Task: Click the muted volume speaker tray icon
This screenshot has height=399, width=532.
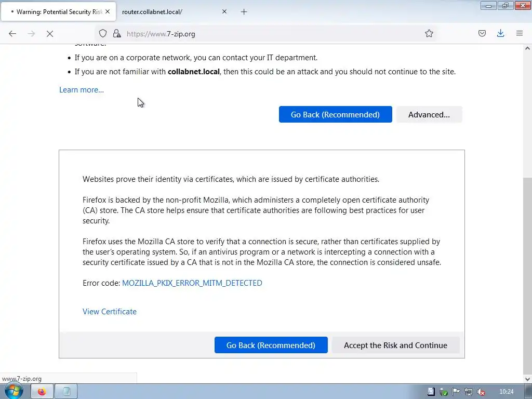Action: click(481, 392)
